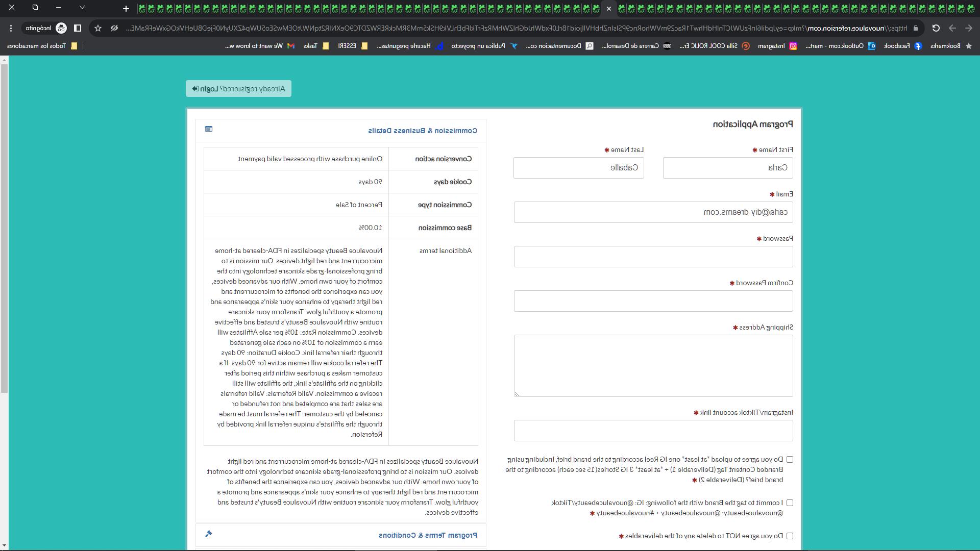Focus the Shipping Address text area
Screen dimensions: 980x551
point(653,366)
